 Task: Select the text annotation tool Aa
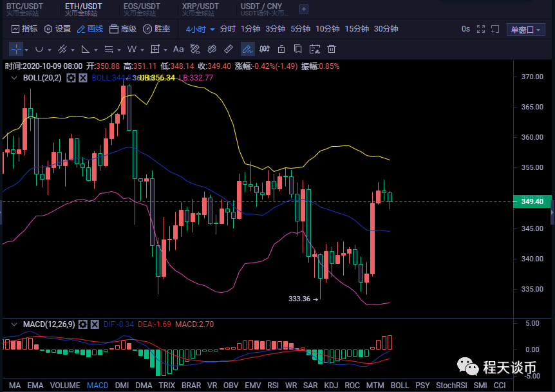[179, 49]
